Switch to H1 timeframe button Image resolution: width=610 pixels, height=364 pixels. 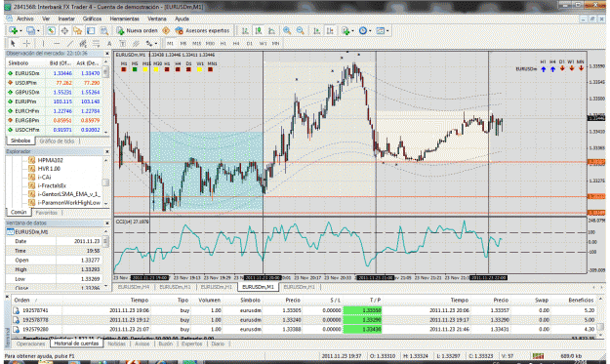click(224, 44)
